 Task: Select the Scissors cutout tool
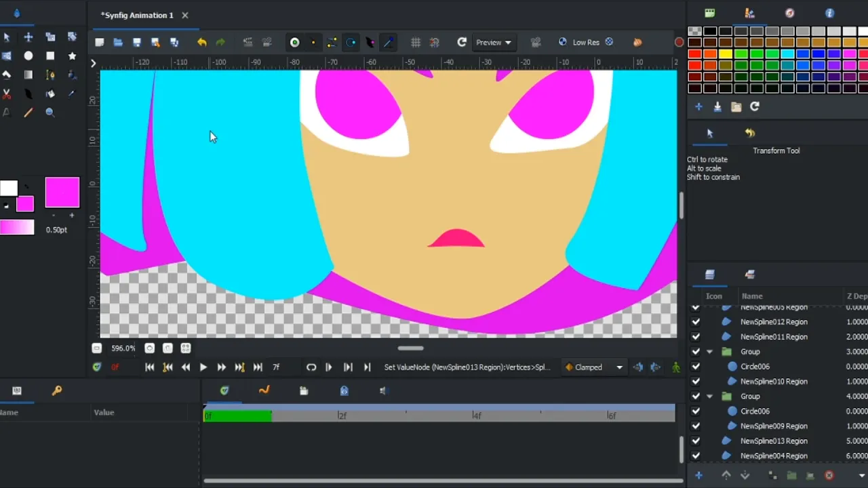7,94
